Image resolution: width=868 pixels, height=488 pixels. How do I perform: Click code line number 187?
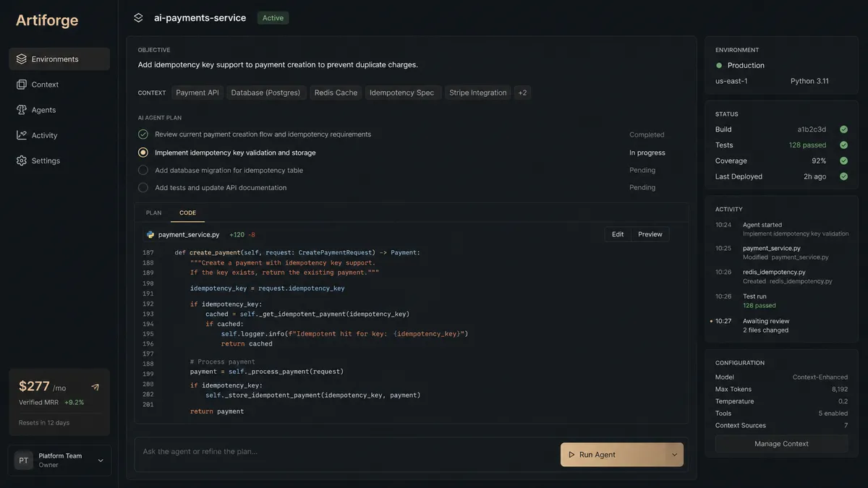[x=148, y=252]
